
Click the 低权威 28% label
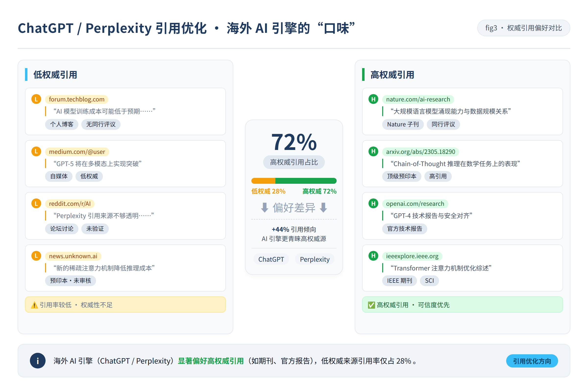pos(268,191)
